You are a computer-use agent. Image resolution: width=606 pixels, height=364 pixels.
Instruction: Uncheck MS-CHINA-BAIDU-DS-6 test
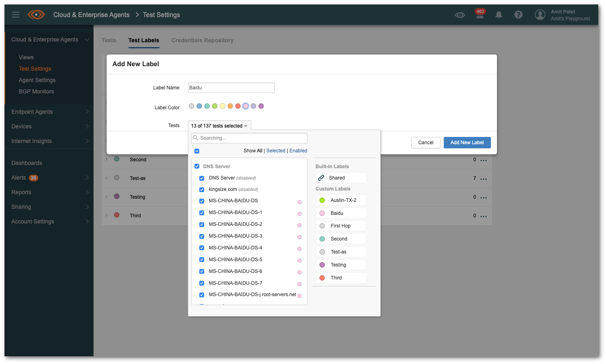[202, 271]
